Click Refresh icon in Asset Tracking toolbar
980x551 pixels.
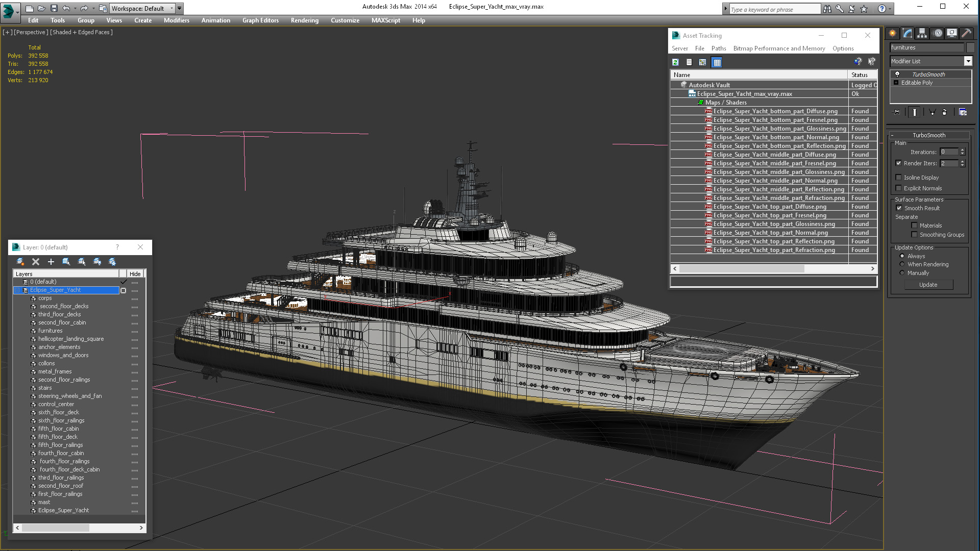675,62
